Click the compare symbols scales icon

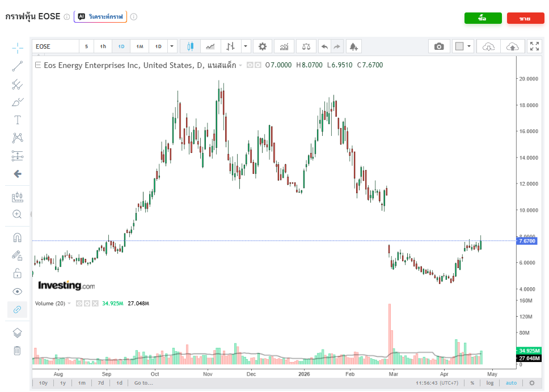[306, 46]
